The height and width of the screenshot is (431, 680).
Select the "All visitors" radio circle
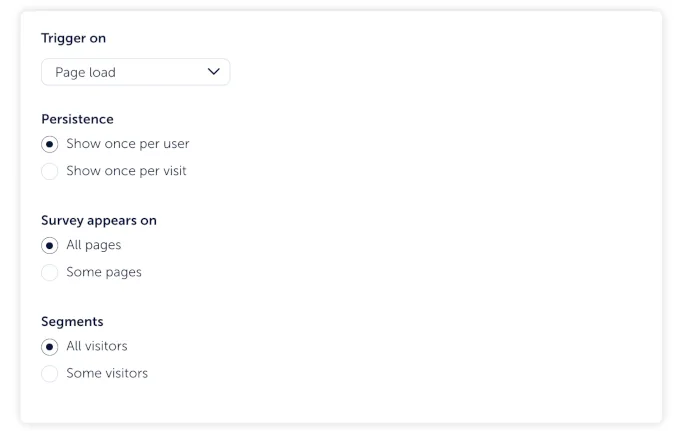50,347
